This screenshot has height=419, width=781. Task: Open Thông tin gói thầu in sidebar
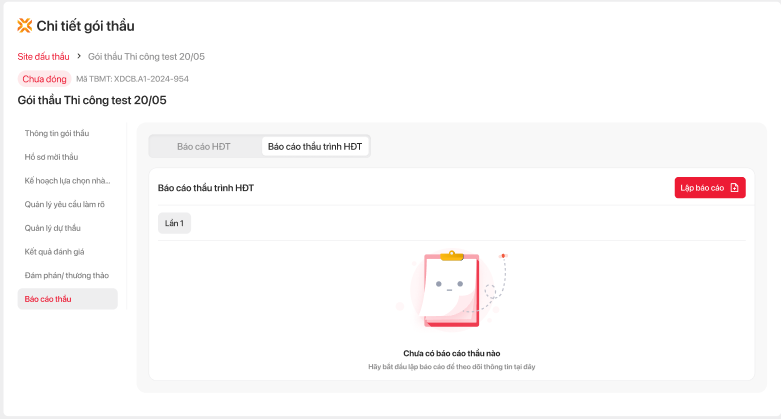pos(57,133)
